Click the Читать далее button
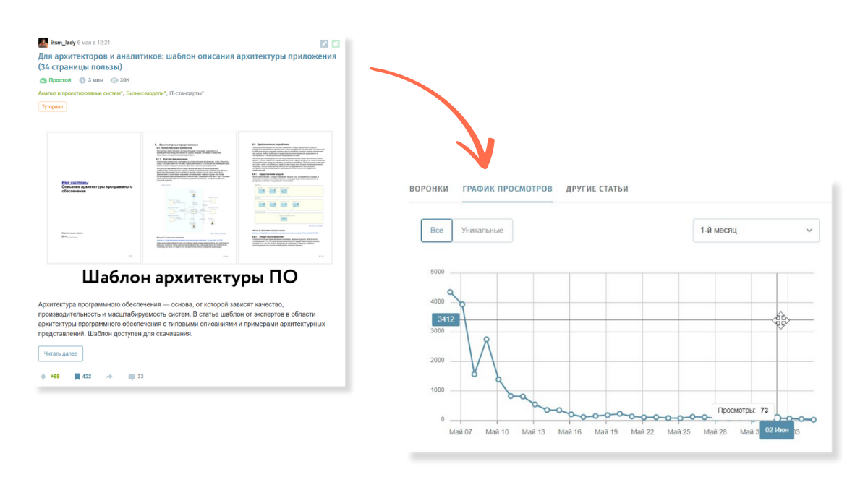This screenshot has height=490, width=868. pos(61,353)
